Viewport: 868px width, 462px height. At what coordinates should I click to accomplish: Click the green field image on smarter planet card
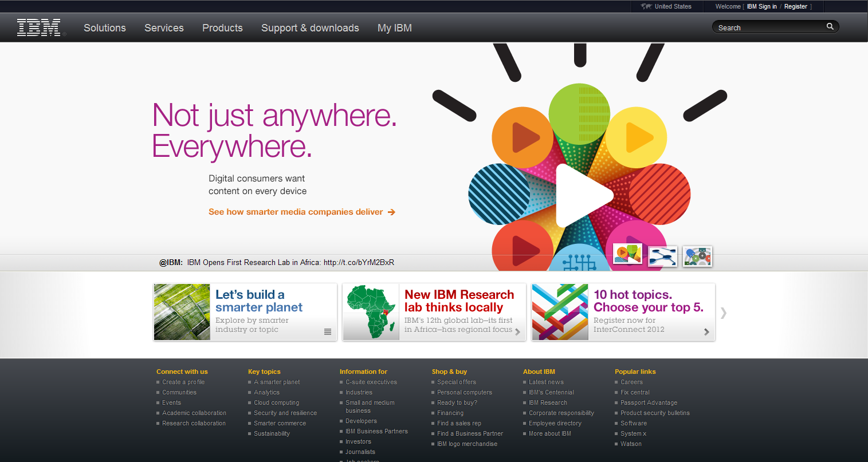point(182,312)
